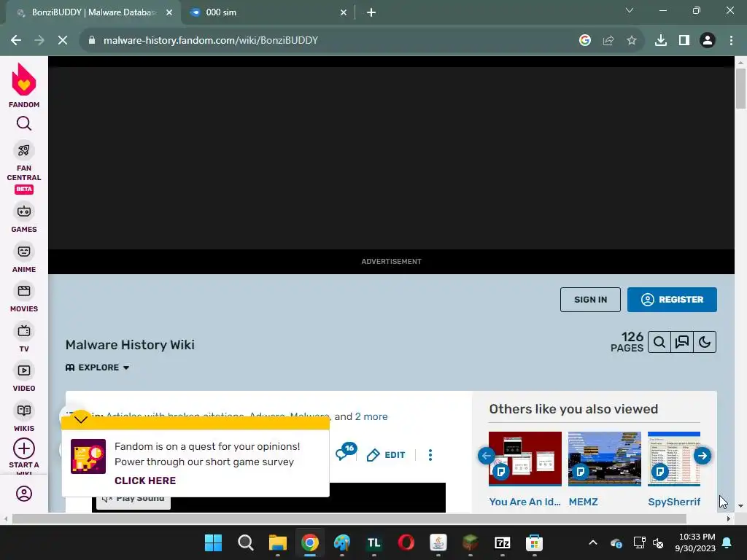747x560 pixels.
Task: Switch to BonziBUDDY browser tab
Action: pos(93,12)
